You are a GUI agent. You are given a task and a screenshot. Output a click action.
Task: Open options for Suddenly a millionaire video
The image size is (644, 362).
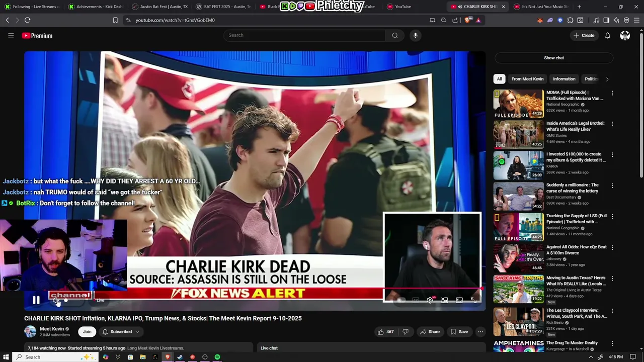612,186
